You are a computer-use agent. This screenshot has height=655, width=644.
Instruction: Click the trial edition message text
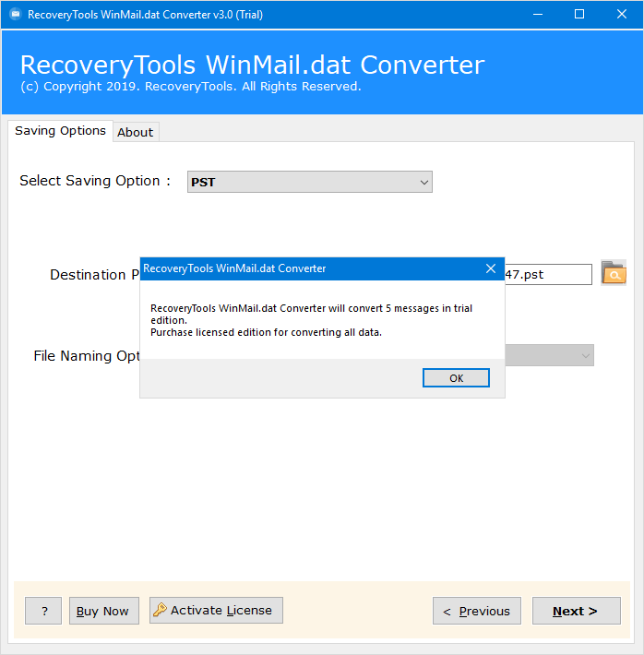pos(311,320)
